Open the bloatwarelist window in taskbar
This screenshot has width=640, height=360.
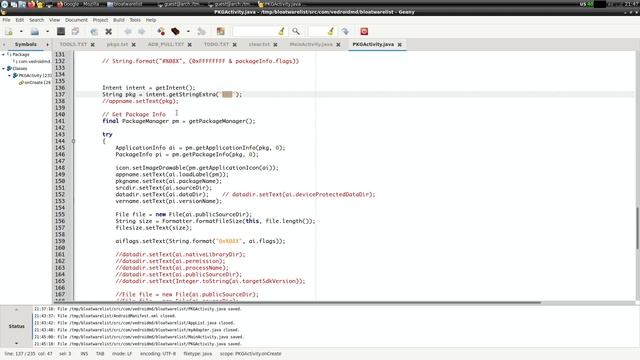point(124,4)
